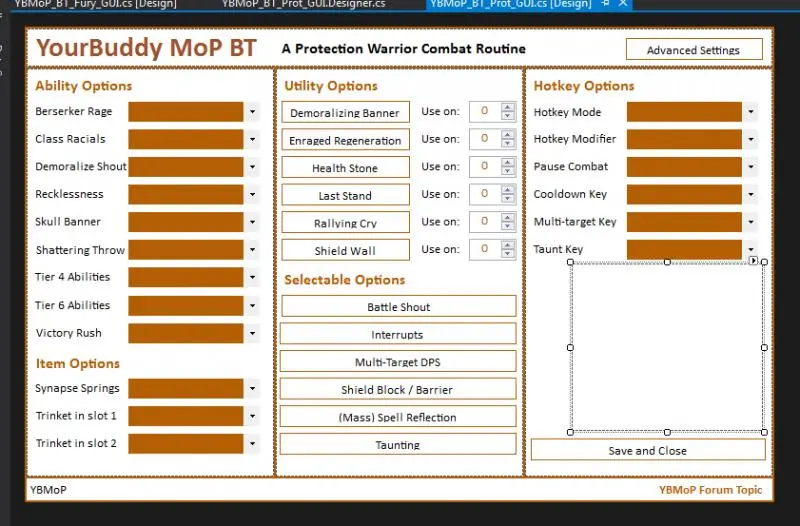Expand the Hotkey Mode dropdown

[x=751, y=112]
